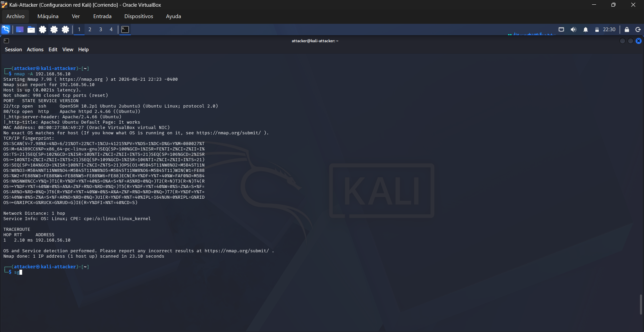This screenshot has width=644, height=332.
Task: Open the VirtualBox Entrada menu
Action: pos(102,16)
